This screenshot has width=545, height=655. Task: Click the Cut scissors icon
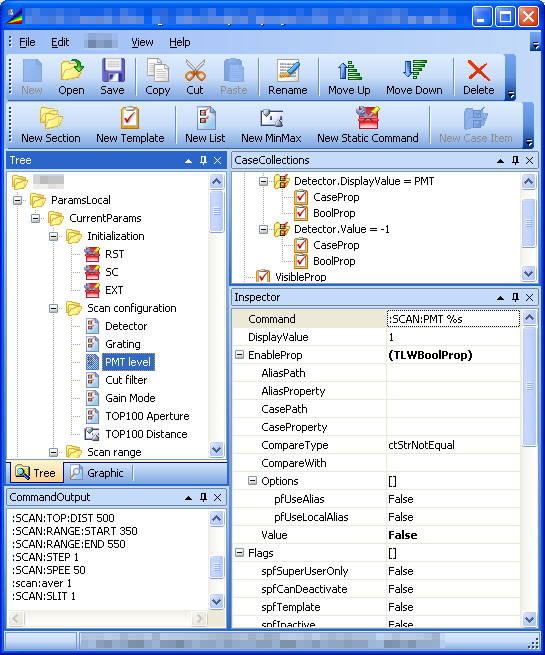[195, 70]
